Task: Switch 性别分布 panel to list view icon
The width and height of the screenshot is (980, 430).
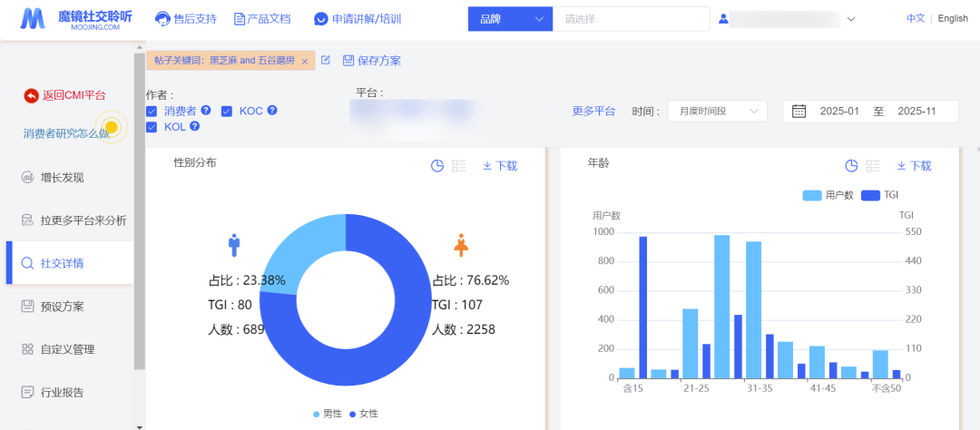Action: tap(459, 165)
